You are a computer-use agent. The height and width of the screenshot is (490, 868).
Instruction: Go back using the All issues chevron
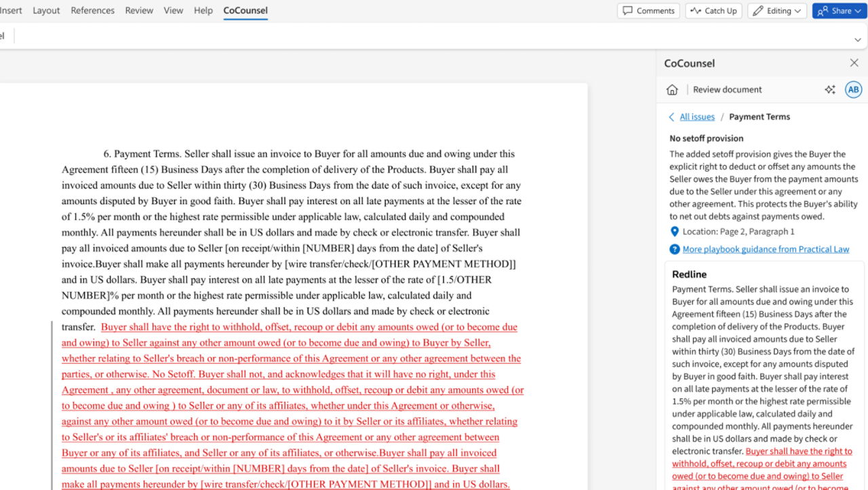(671, 117)
